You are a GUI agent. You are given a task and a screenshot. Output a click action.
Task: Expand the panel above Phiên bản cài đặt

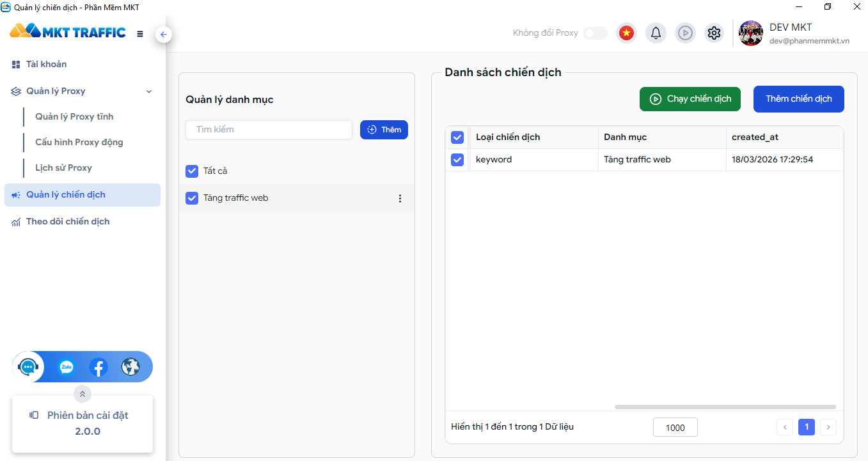click(83, 394)
